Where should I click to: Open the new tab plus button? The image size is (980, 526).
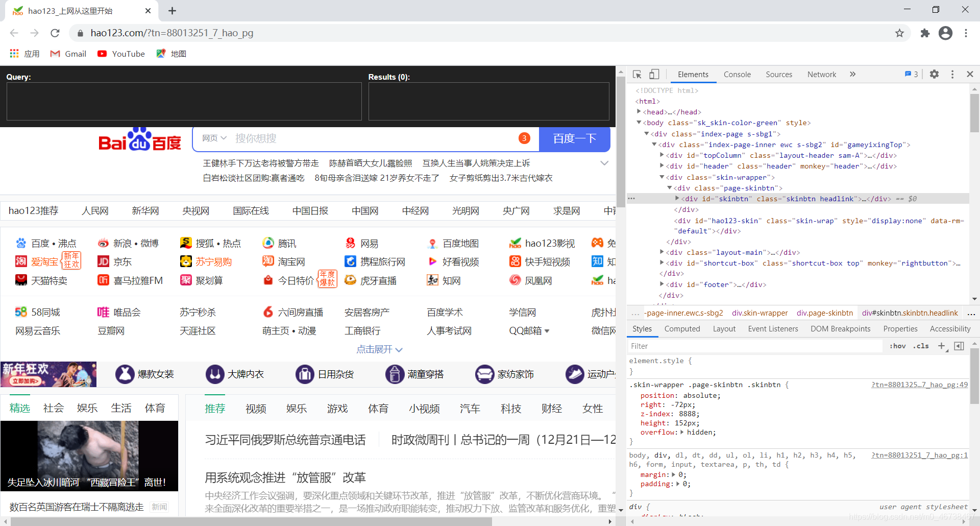click(172, 11)
